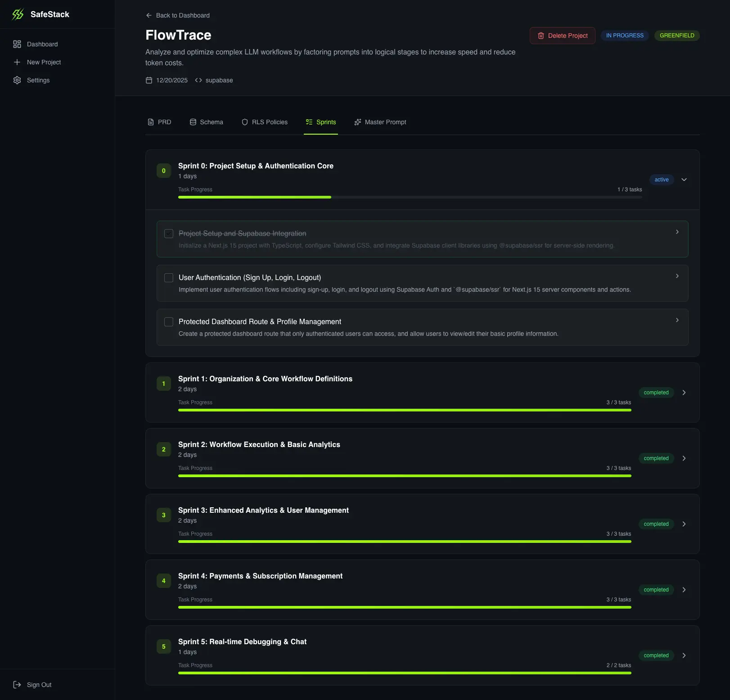This screenshot has height=700, width=730.
Task: Click the IN PROGRESS status badge
Action: pyautogui.click(x=625, y=36)
